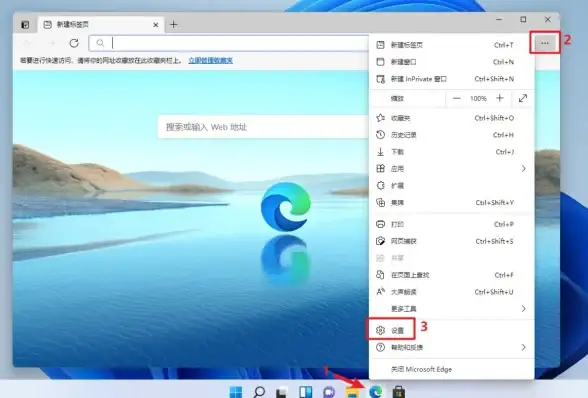Open taskbar Search magnifier icon
This screenshot has width=588, height=398.
coord(259,392)
